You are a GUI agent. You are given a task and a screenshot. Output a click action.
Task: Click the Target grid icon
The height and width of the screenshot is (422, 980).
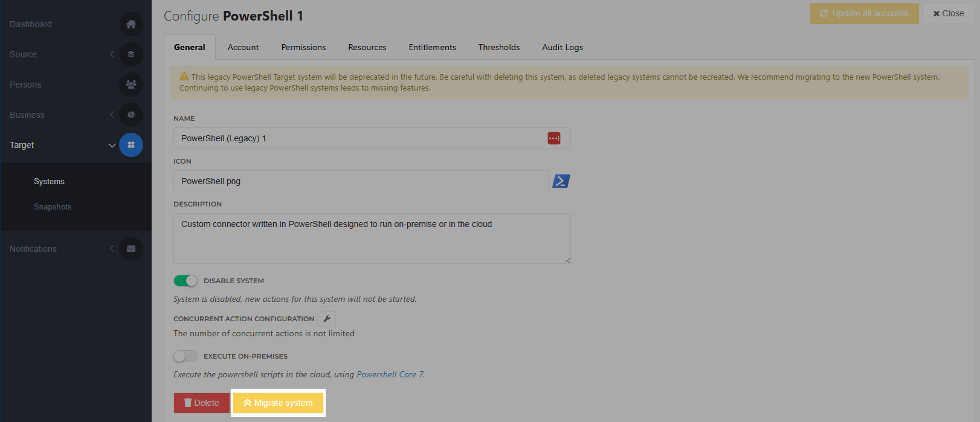(x=131, y=145)
